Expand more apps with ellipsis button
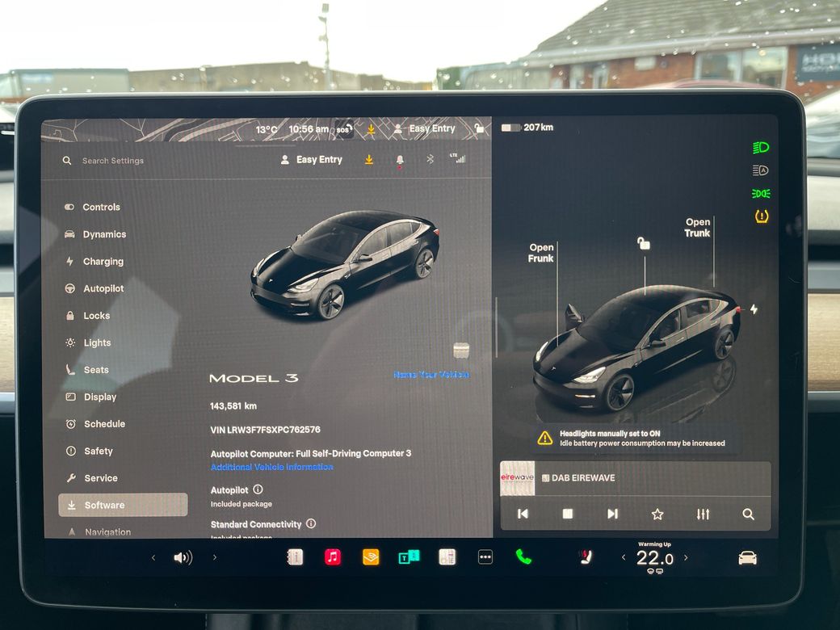Screen dimensions: 840x630 click(x=485, y=556)
